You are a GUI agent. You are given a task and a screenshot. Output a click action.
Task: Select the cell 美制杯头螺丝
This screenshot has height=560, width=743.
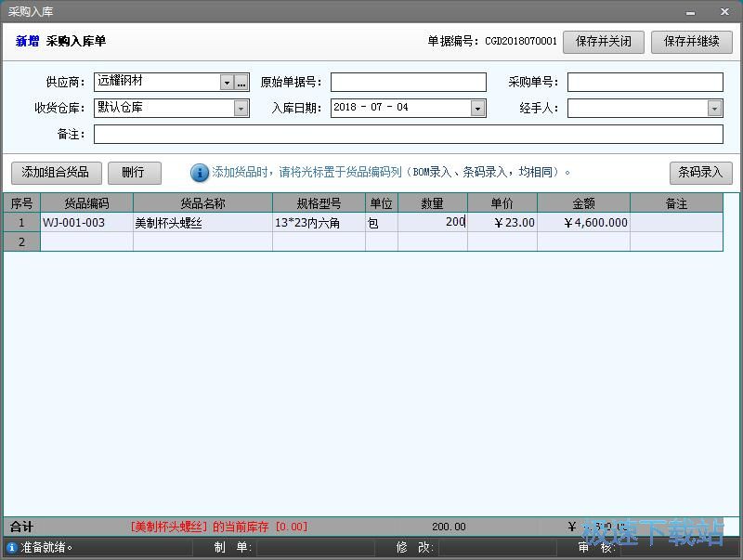pos(202,222)
